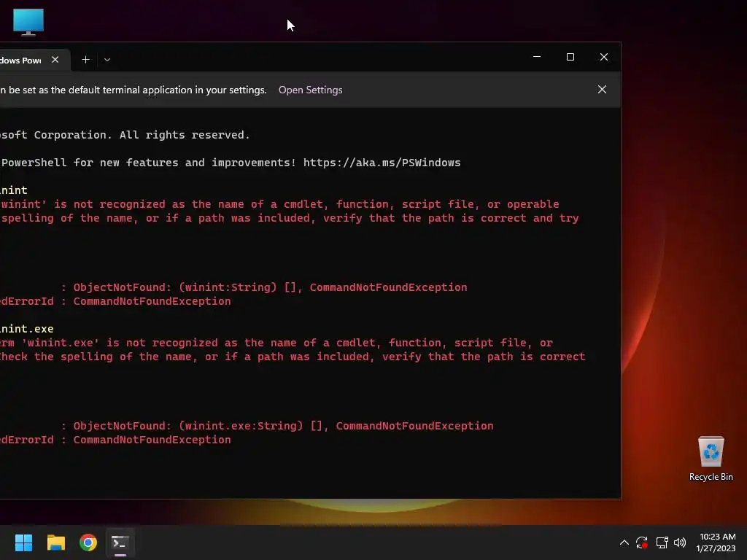Dismiss the default terminal notification bar
Viewport: 747px width, 560px height.
click(x=602, y=90)
